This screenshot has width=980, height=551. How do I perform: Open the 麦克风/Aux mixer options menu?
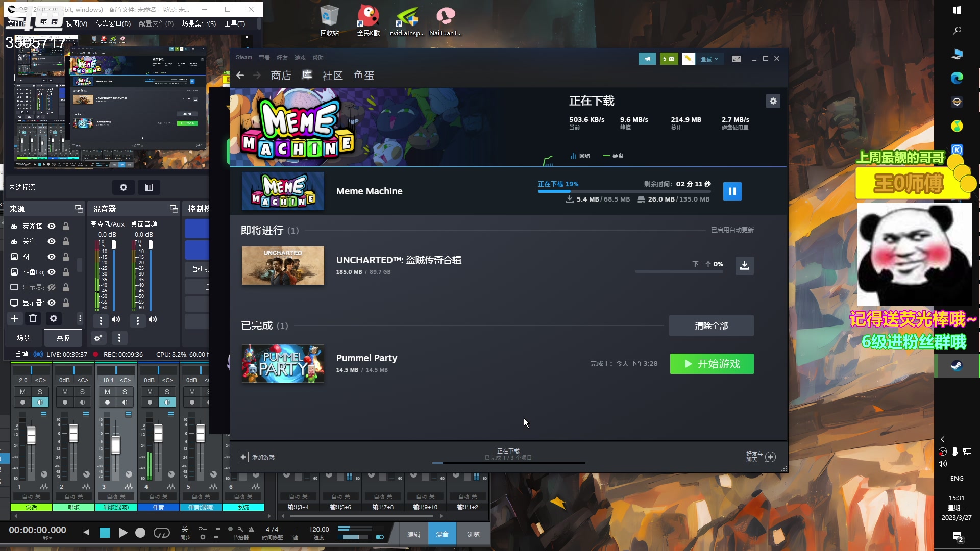coord(101,320)
